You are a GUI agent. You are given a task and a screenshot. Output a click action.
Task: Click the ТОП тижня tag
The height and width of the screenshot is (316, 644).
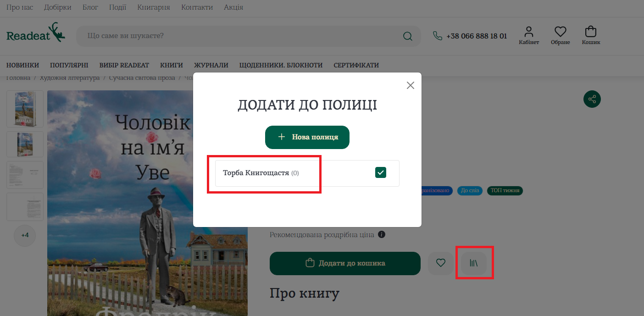coord(505,190)
